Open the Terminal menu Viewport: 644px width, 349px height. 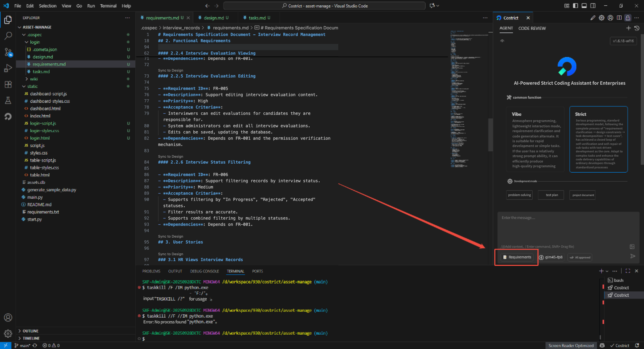[x=108, y=6]
